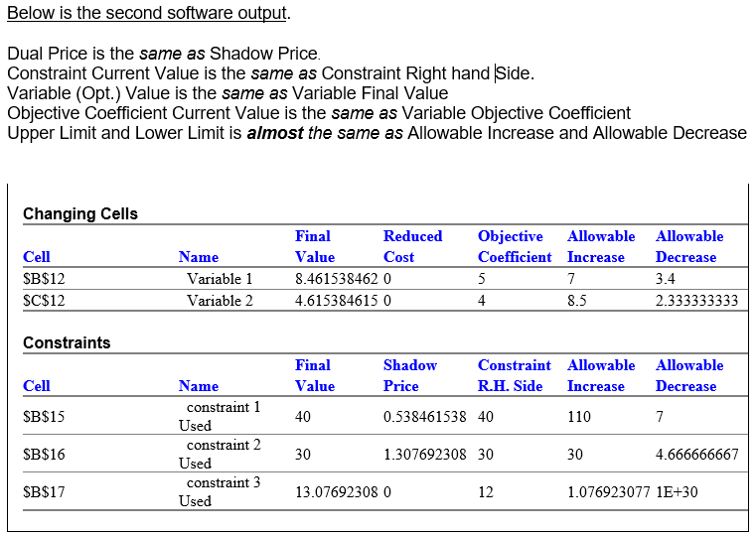
Task: Click the final value 8.461538462
Action: pos(337,279)
